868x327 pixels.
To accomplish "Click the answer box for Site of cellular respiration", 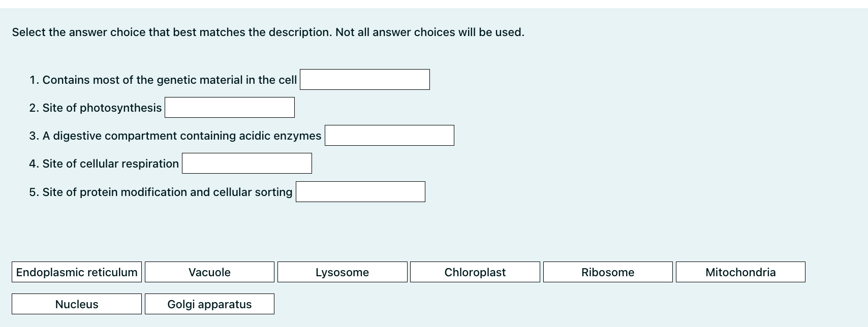I will 246,163.
